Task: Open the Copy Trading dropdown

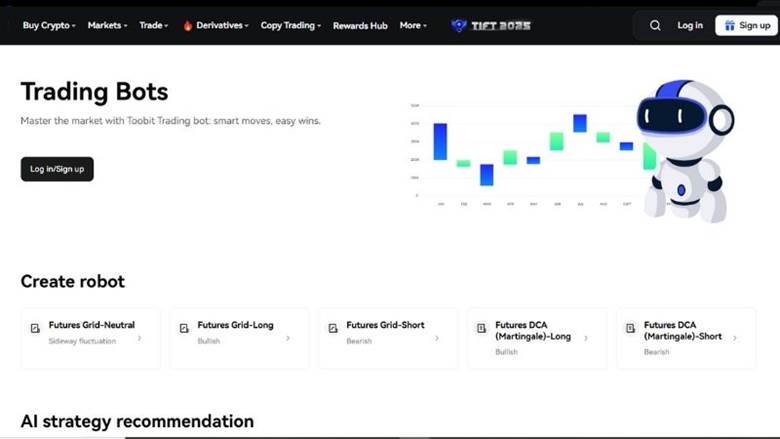Action: (291, 25)
